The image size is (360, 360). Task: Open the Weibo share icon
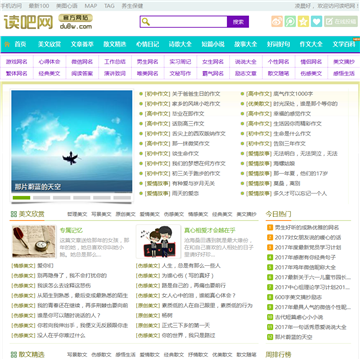click(277, 22)
